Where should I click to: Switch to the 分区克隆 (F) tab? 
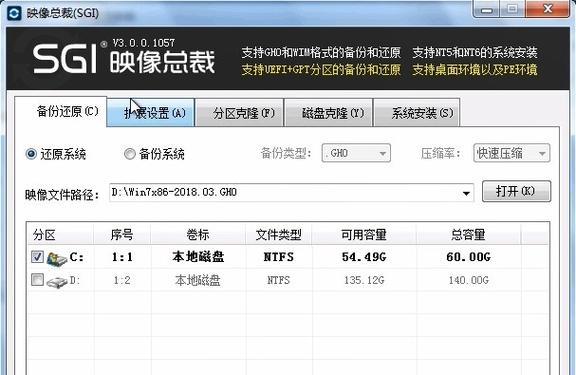[x=240, y=113]
